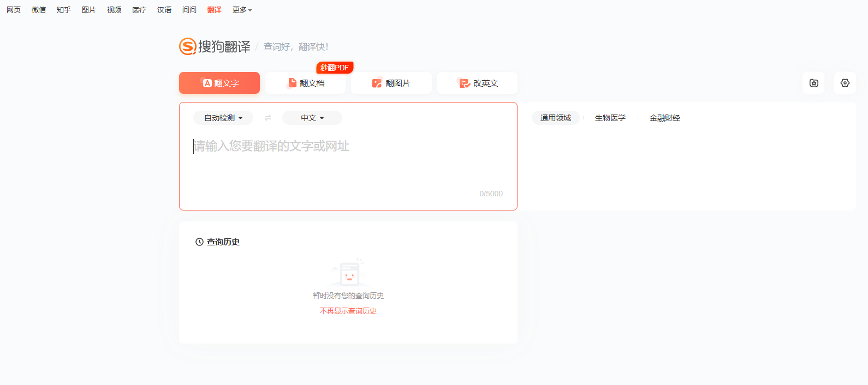Switch to the 翻文档 document tab
868x385 pixels.
coord(306,83)
